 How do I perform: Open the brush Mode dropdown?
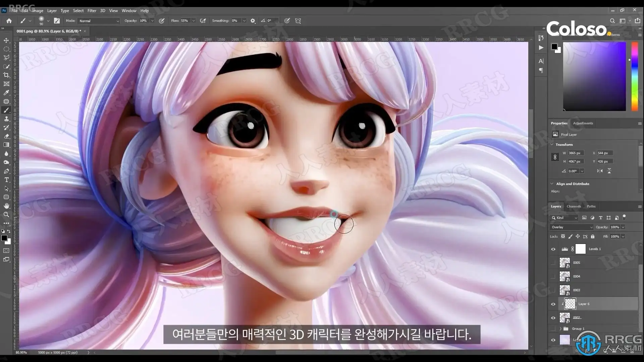(99, 21)
